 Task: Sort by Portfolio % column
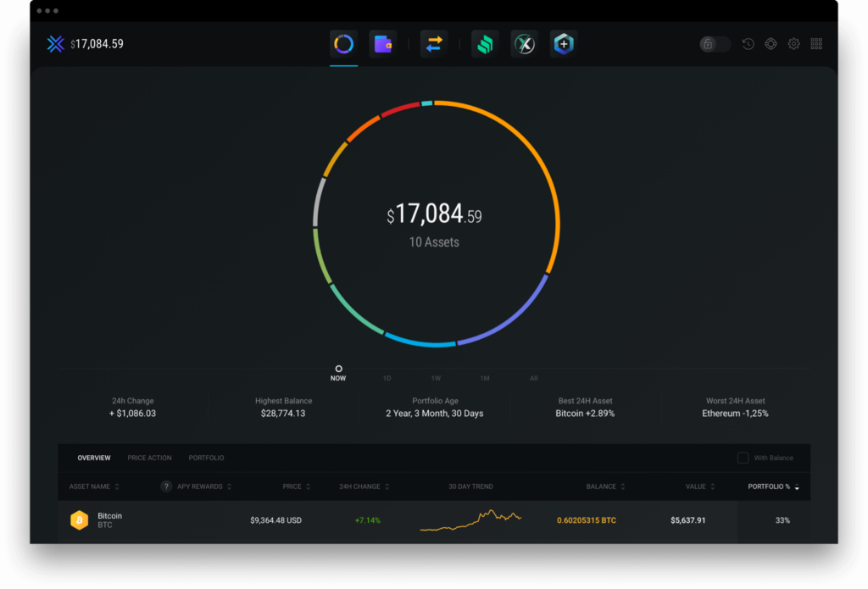tap(773, 486)
